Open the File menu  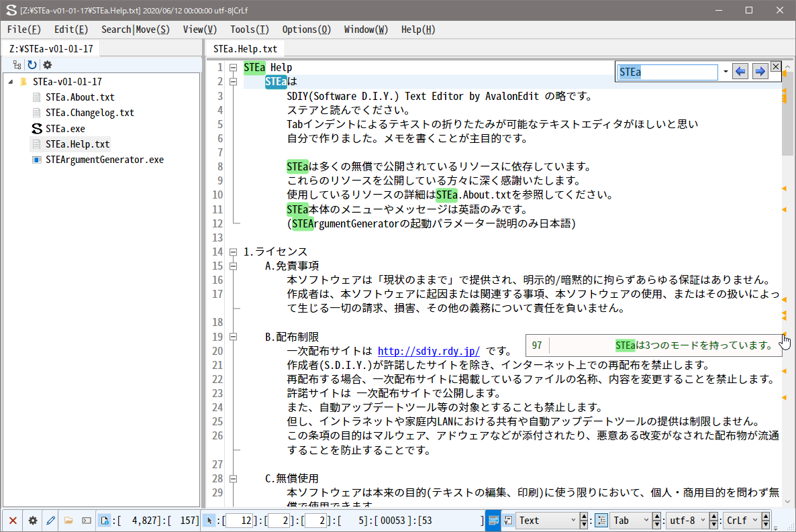pyautogui.click(x=24, y=30)
